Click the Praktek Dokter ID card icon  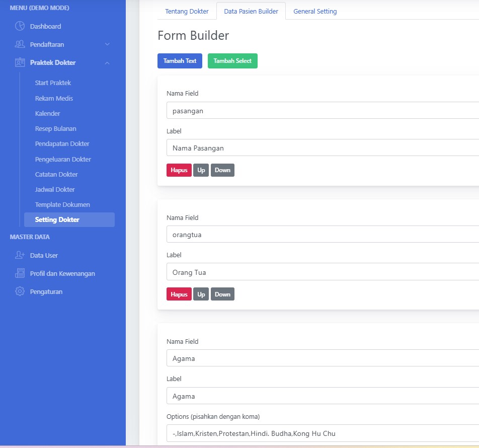(x=20, y=62)
